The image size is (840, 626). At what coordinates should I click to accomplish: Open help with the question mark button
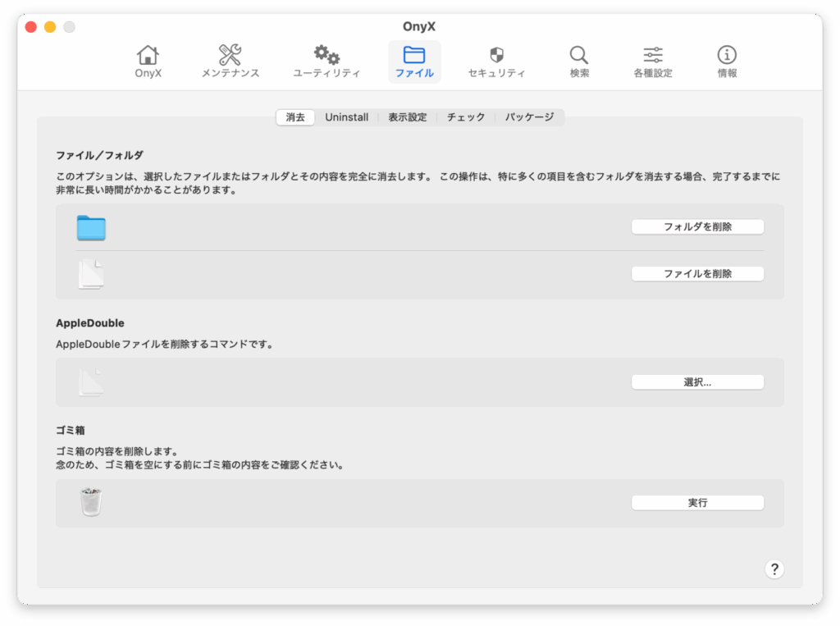click(774, 569)
